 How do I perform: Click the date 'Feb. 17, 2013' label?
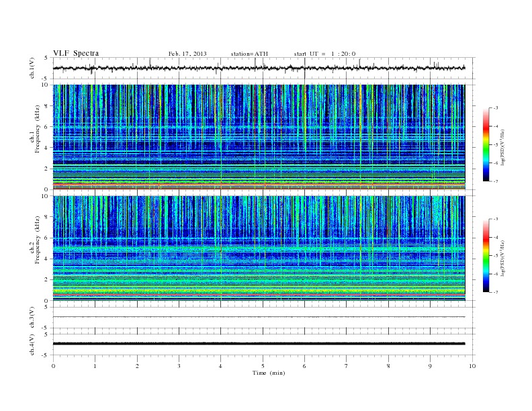pos(187,54)
